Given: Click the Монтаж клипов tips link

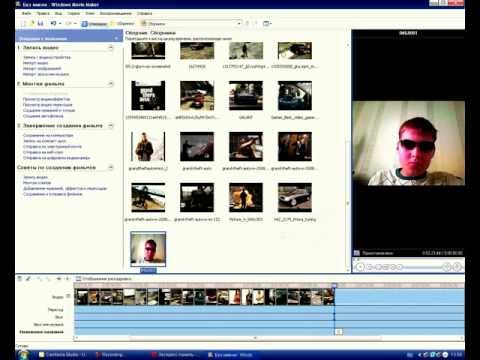Looking at the screenshot, I should (x=37, y=183).
